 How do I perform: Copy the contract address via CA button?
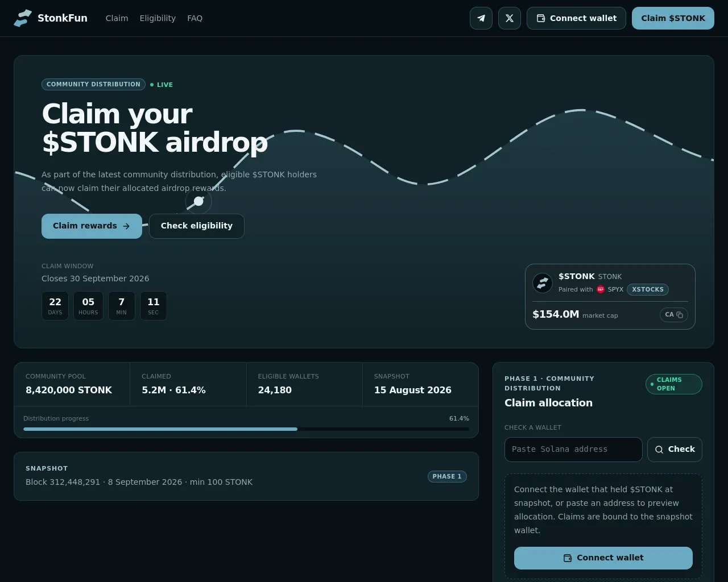point(674,315)
